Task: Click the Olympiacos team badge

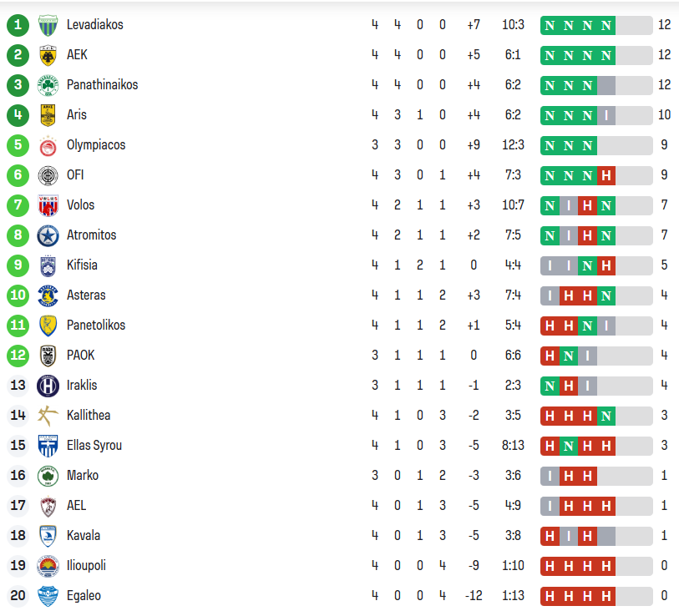Action: [48, 145]
